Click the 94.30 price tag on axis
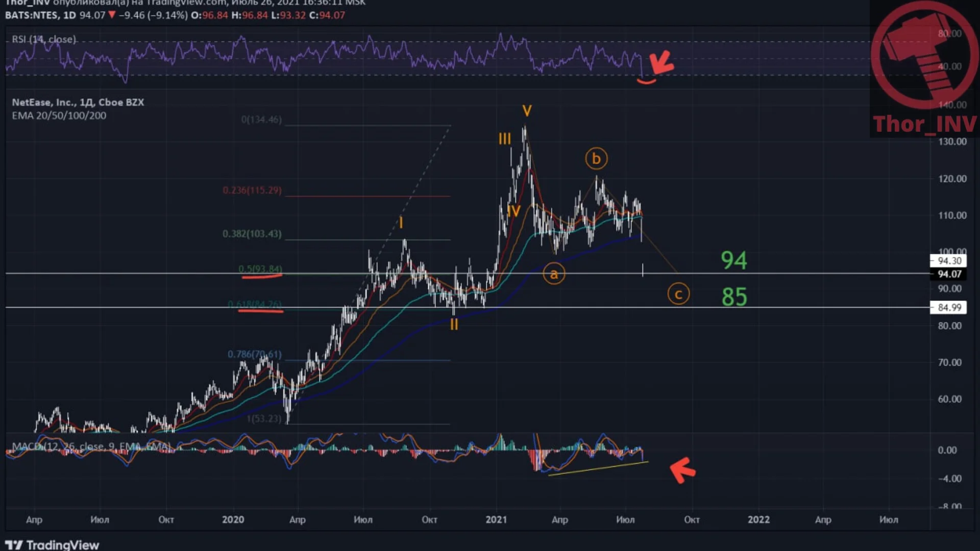The width and height of the screenshot is (980, 551). coord(948,261)
